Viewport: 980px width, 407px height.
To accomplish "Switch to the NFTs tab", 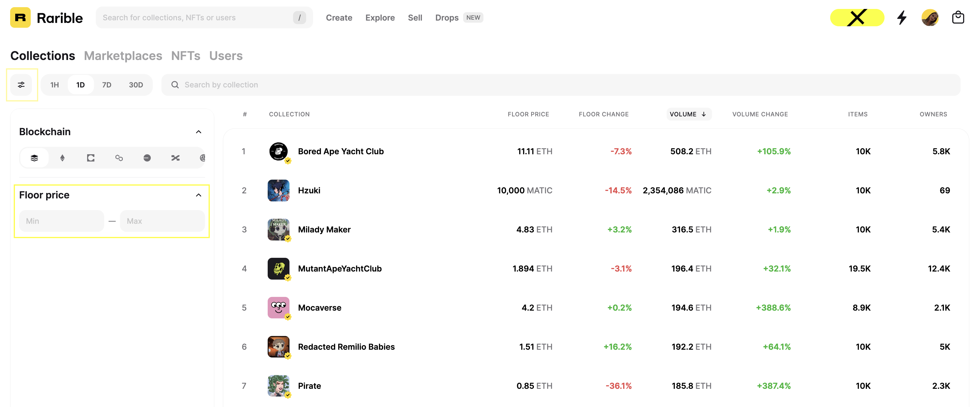I will 185,56.
